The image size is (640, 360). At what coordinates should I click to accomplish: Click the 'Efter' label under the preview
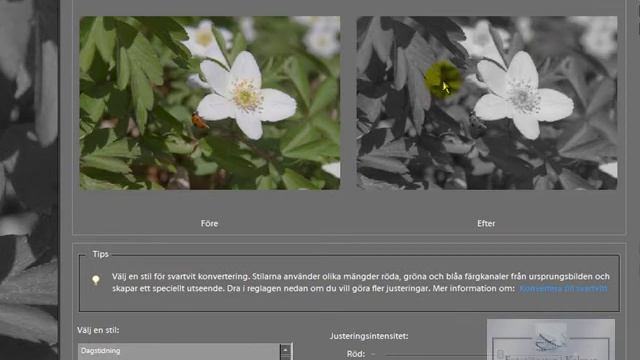pyautogui.click(x=486, y=224)
